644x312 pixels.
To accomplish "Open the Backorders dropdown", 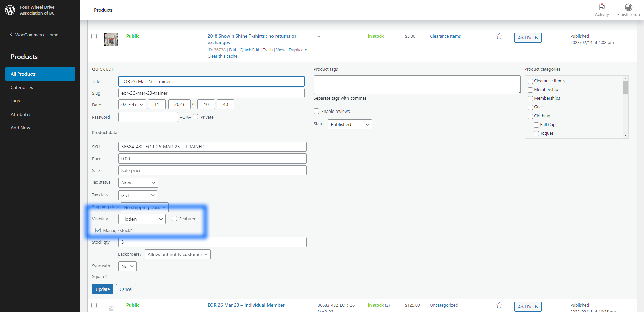I will click(177, 254).
